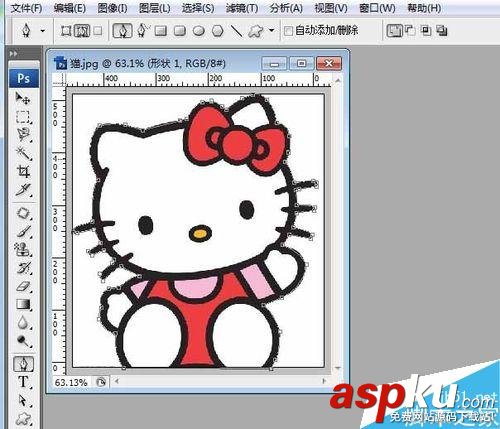Viewport: 500px width, 429px height.
Task: Open the 视图(V) menu
Action: [331, 8]
